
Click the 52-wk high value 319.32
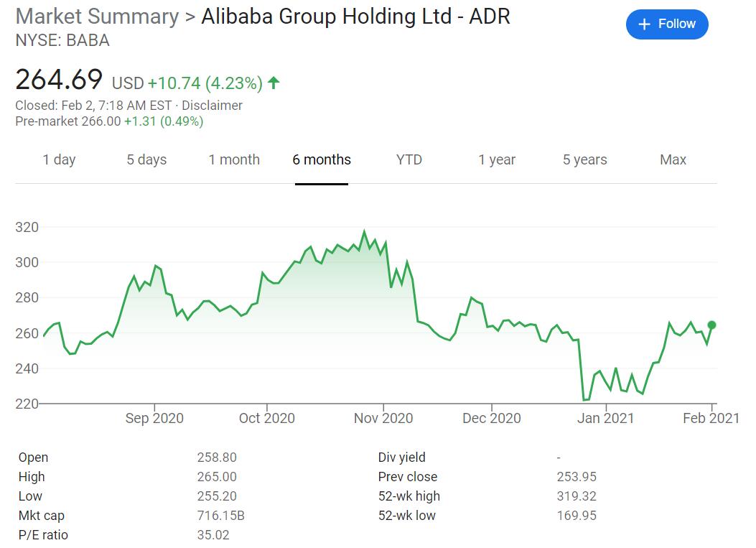click(x=577, y=496)
